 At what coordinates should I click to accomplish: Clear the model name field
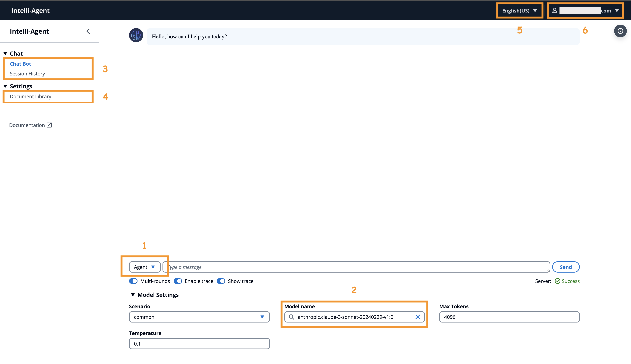tap(417, 317)
